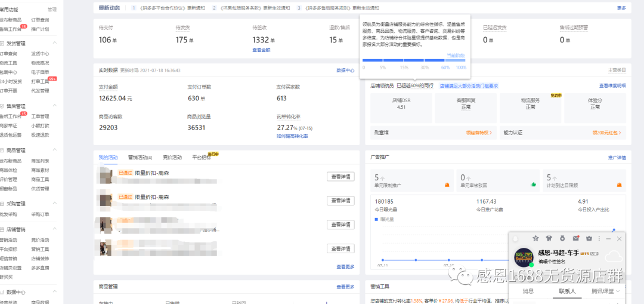This screenshot has height=304, width=644.
Task: Expand the 腾讯课堂 dropdown in QQ
Action: click(x=617, y=291)
